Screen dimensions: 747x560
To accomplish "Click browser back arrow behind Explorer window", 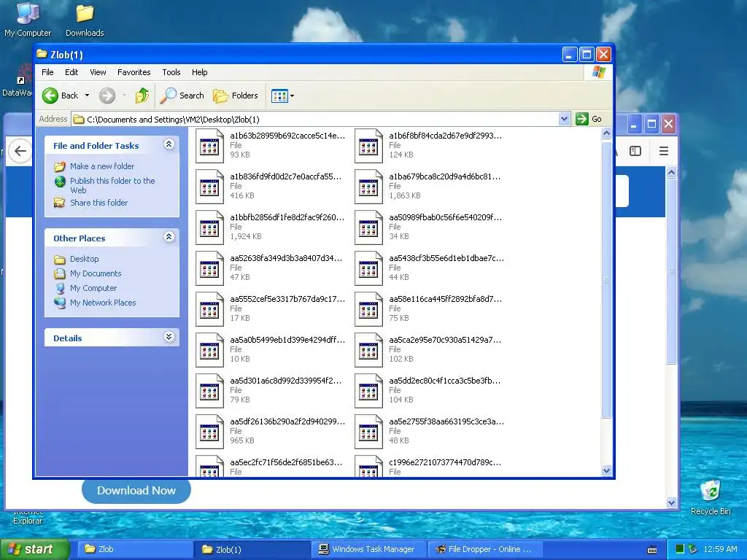I will 20,152.
